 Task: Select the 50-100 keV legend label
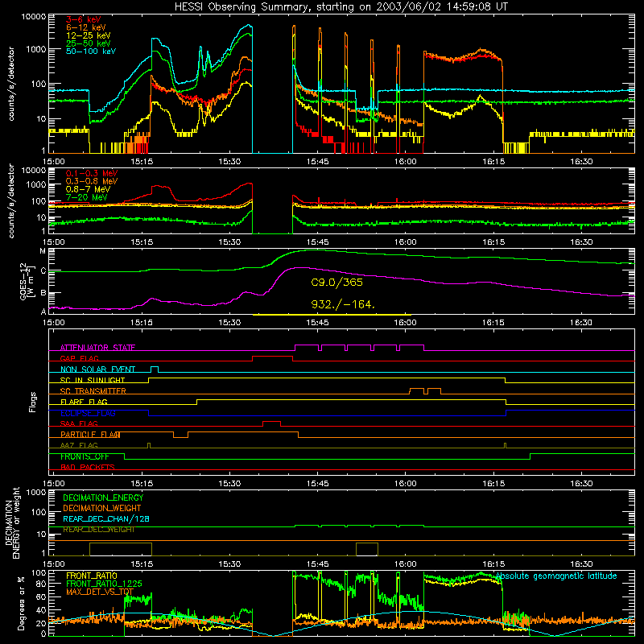(91, 51)
